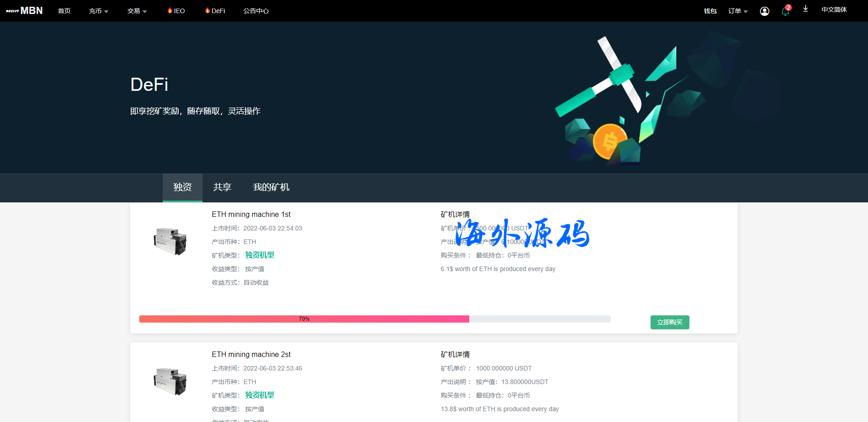This screenshot has width=868, height=422.
Task: Click the ETH mining machine 2st image
Action: [x=170, y=382]
